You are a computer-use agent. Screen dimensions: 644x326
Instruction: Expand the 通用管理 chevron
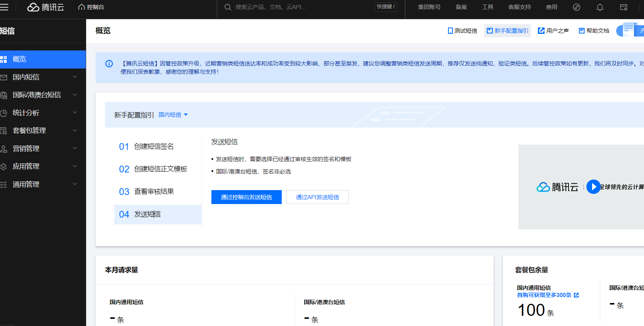coord(75,184)
